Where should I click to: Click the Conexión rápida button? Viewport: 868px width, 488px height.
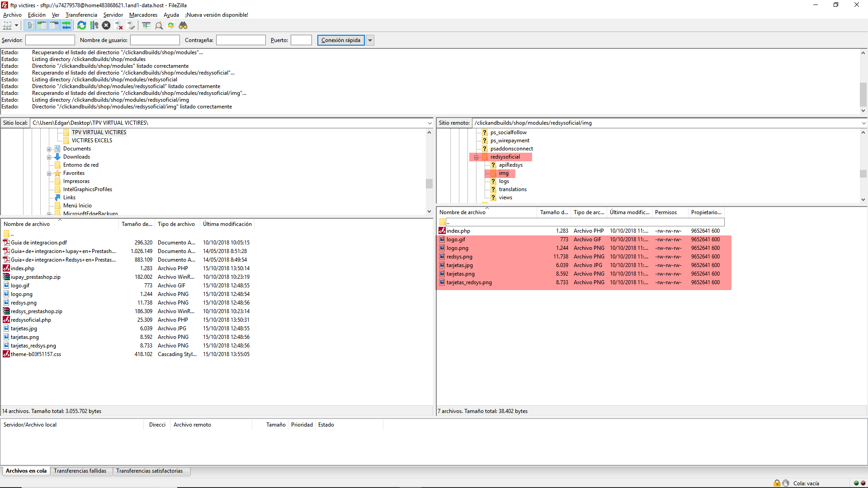(340, 40)
